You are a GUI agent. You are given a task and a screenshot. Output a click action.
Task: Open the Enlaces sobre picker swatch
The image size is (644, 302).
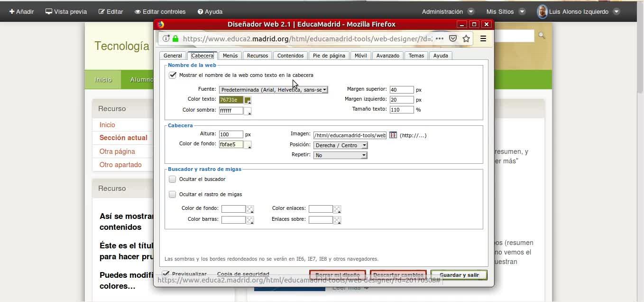click(337, 220)
